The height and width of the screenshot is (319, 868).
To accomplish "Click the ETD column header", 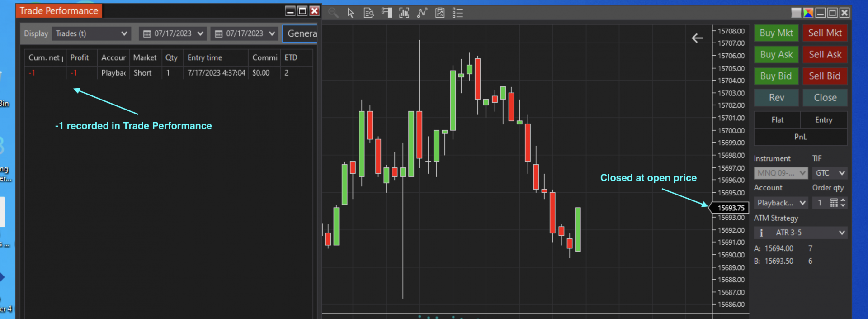I will [x=296, y=57].
